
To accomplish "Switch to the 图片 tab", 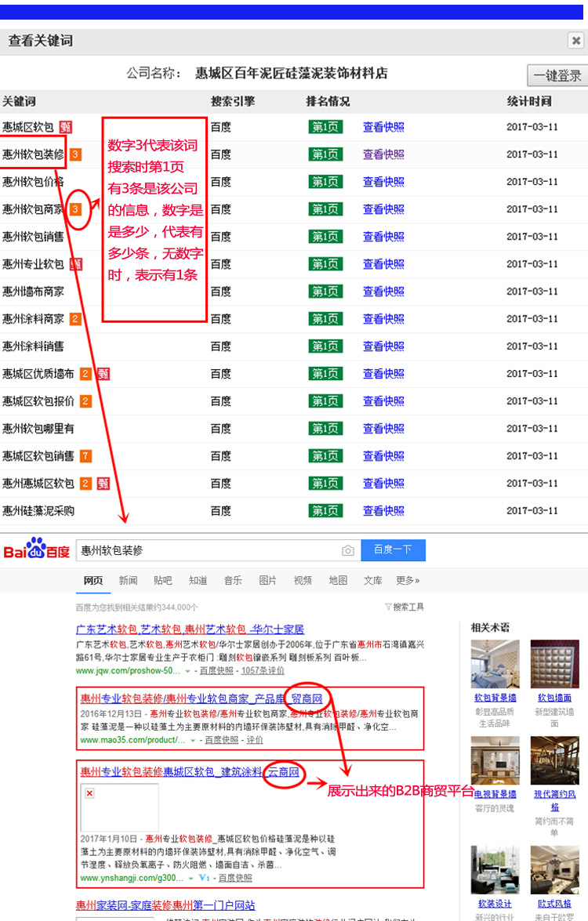I will point(268,580).
